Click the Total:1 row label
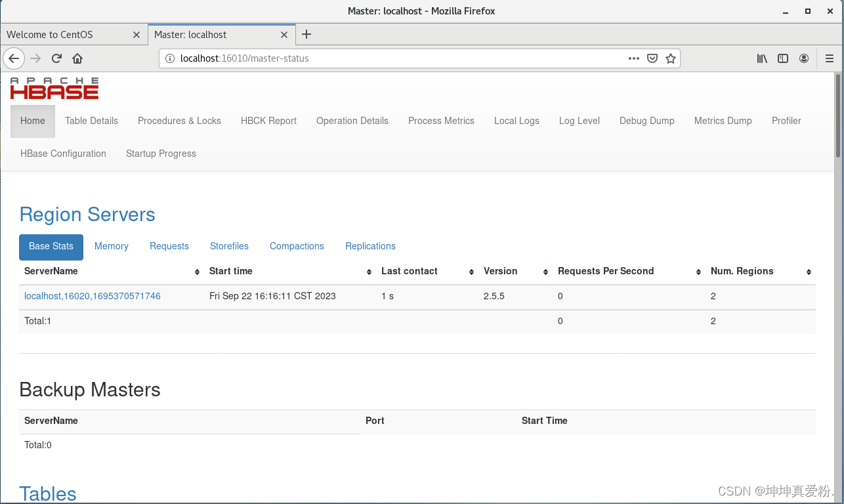This screenshot has height=504, width=844. tap(37, 321)
